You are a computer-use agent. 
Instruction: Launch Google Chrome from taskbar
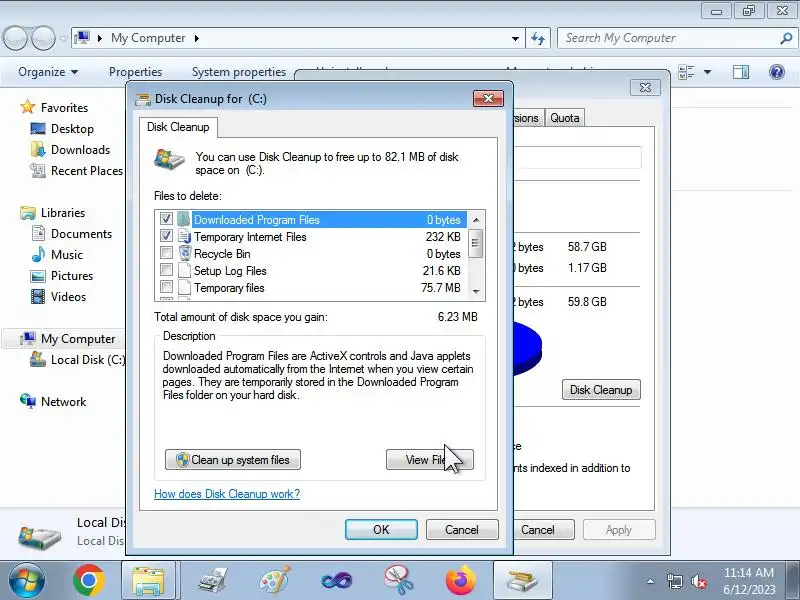(x=89, y=581)
